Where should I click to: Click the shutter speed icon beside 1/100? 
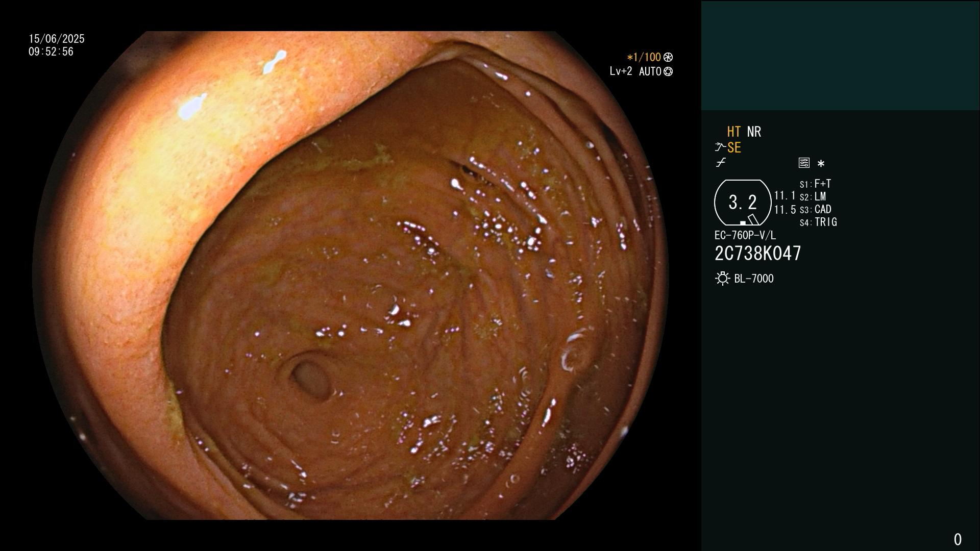coord(668,57)
